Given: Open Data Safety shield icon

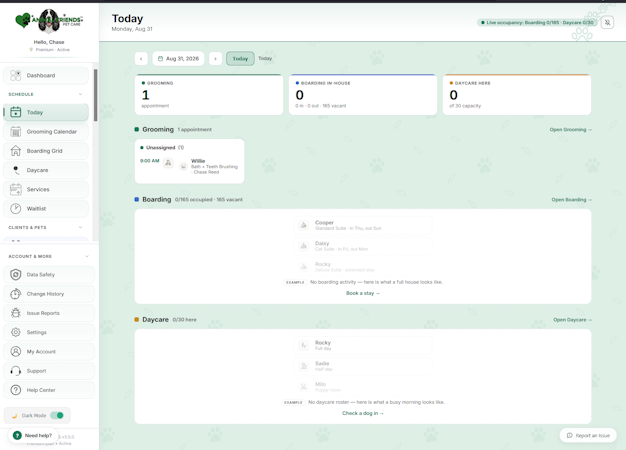Looking at the screenshot, I should point(16,274).
